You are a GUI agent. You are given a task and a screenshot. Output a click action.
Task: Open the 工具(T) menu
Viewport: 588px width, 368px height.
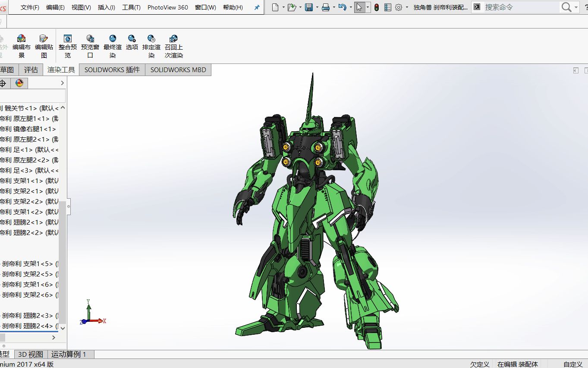click(131, 7)
